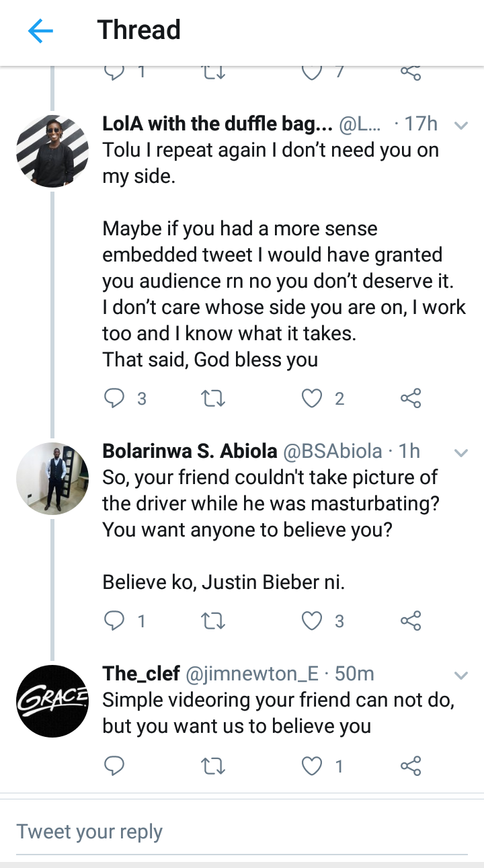Open reply on Bolarinwa S. Abiola's tweet
484x868 pixels.
[114, 621]
